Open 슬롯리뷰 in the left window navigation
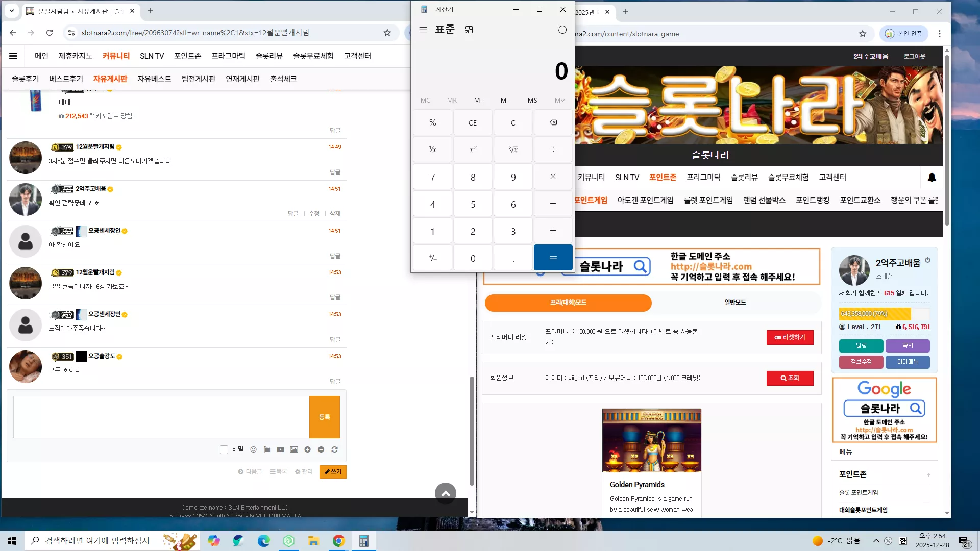The width and height of the screenshot is (980, 551). [269, 56]
